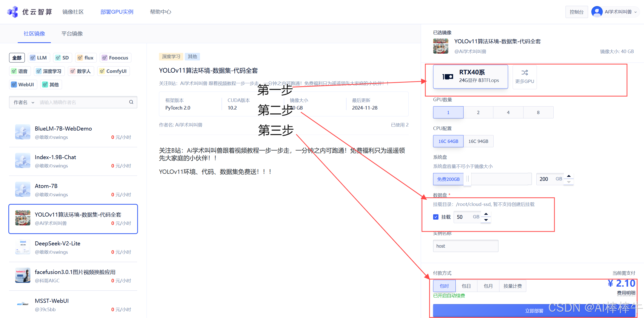Increase the system disk size with up arrow
644x318 pixels.
tap(569, 176)
